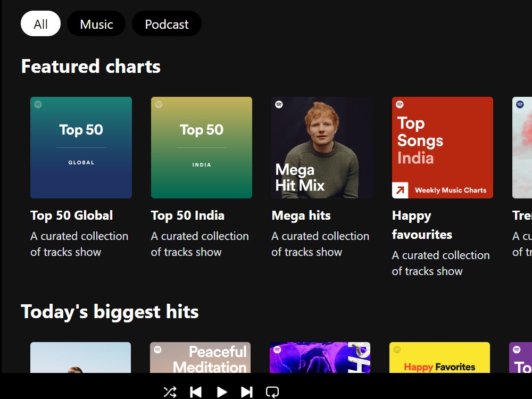Open Peaceful Meditation playlist cover

tap(200, 358)
